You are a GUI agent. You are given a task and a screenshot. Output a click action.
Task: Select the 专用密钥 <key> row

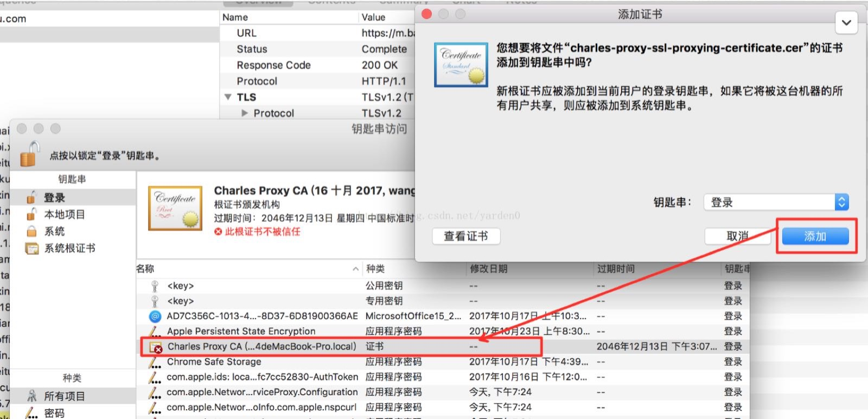tap(443, 301)
